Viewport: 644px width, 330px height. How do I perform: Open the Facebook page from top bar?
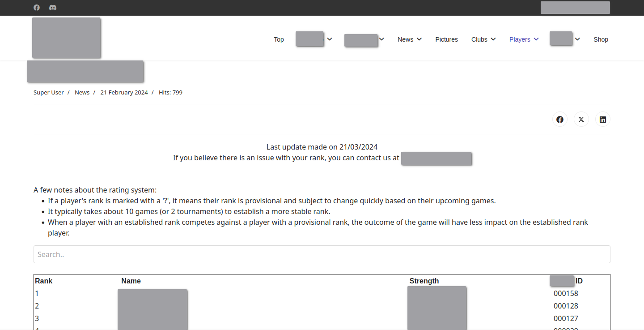(x=37, y=8)
